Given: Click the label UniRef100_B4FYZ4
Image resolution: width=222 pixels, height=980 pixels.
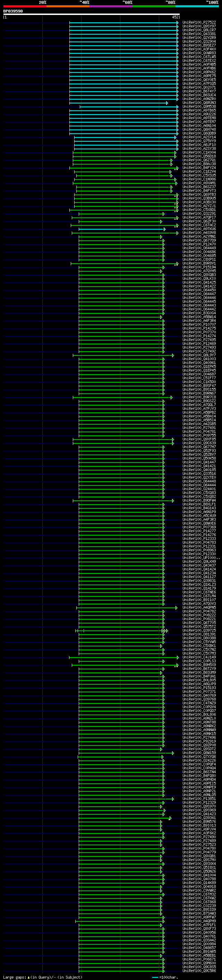Looking at the screenshot, I should click(x=199, y=168).
